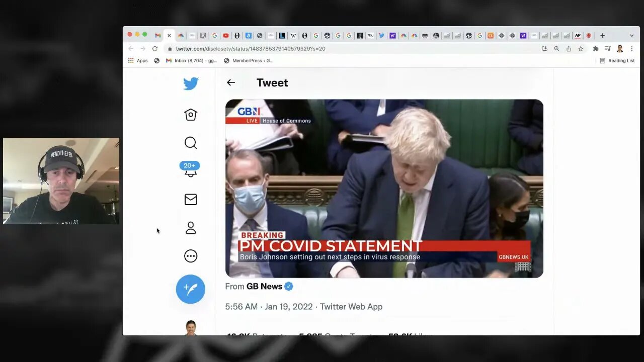
Task: Open the Profile person icon in sidebar
Action: [191, 228]
